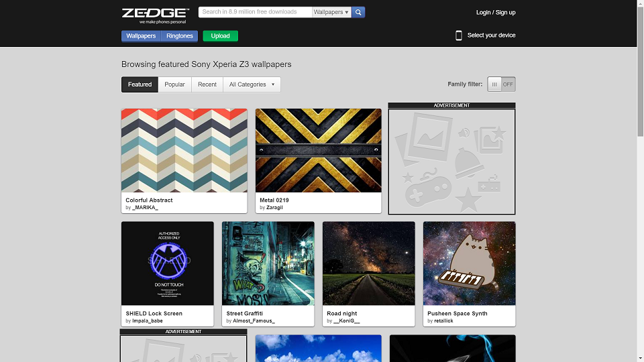The image size is (644, 362).
Task: Click the scrollbar up arrow
Action: click(640, 3)
